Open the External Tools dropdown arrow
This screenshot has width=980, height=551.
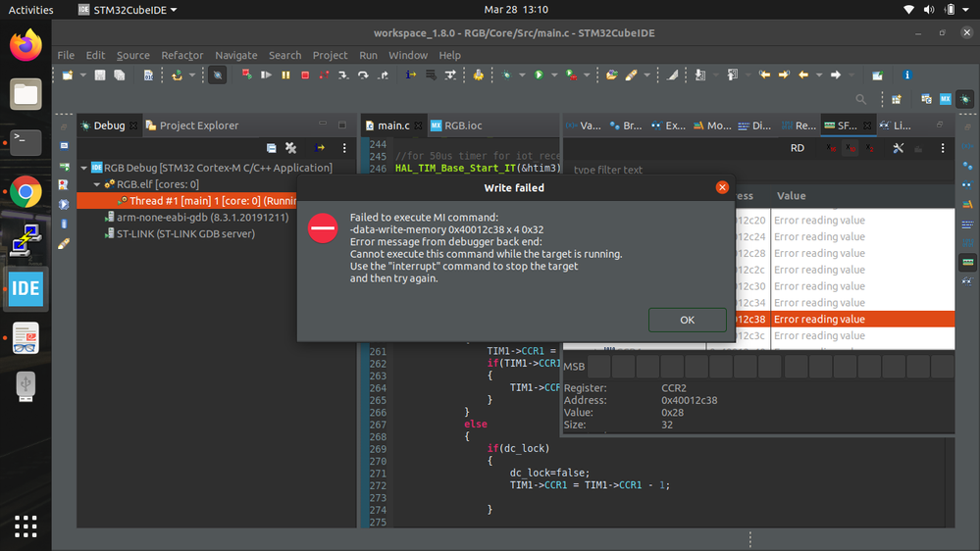point(587,75)
